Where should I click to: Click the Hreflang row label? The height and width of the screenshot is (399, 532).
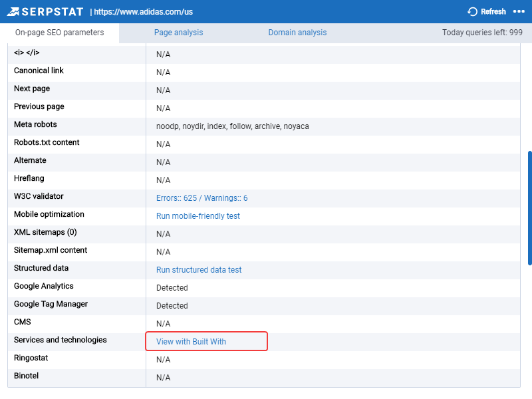click(x=29, y=178)
